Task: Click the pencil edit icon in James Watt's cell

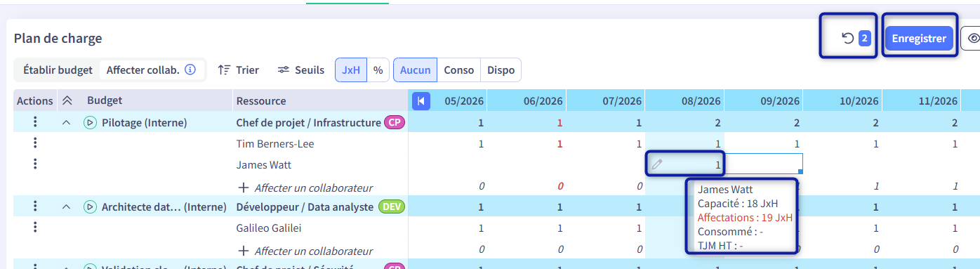Action: [657, 164]
